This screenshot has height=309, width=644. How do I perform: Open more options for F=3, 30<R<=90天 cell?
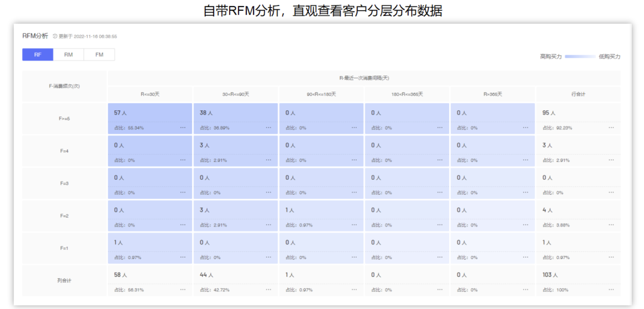[x=268, y=192]
